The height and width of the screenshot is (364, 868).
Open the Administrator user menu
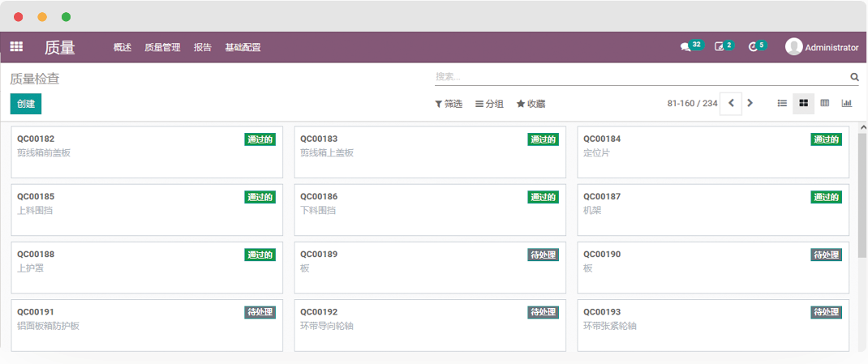tap(822, 47)
